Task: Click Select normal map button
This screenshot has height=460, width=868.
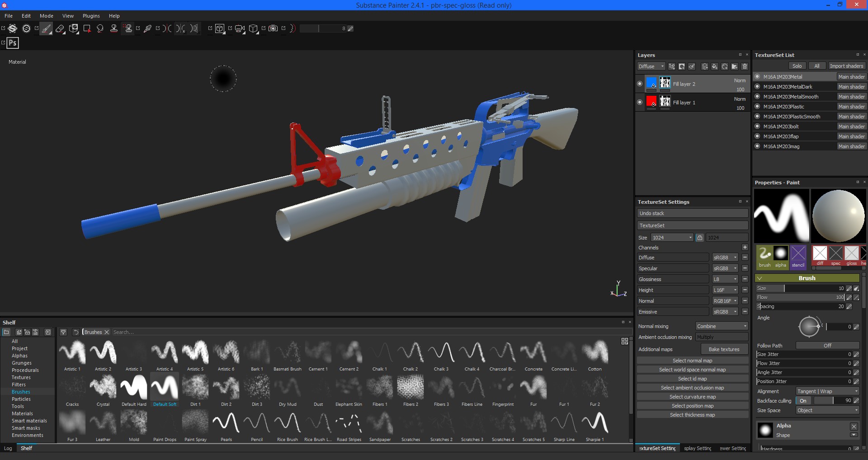Action: coord(692,361)
